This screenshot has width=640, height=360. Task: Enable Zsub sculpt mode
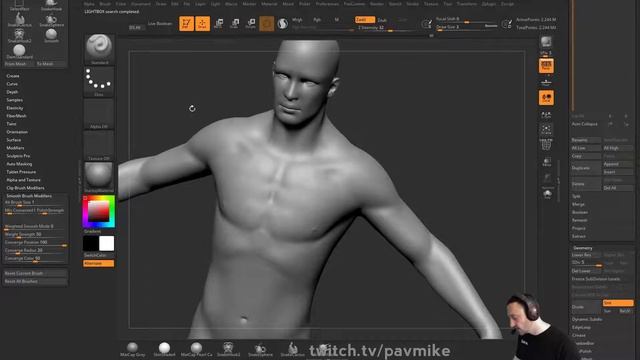click(382, 20)
